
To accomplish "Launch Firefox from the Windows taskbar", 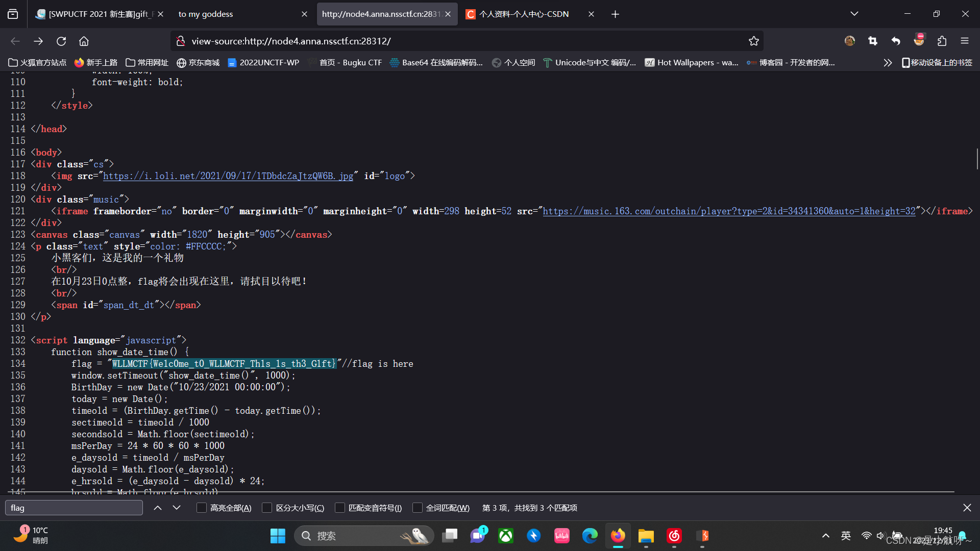I will coord(618,536).
